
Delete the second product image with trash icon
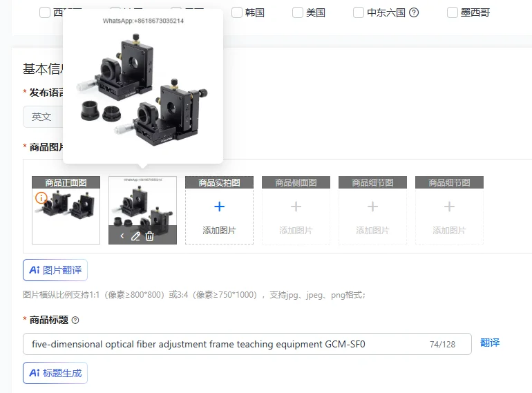(150, 236)
